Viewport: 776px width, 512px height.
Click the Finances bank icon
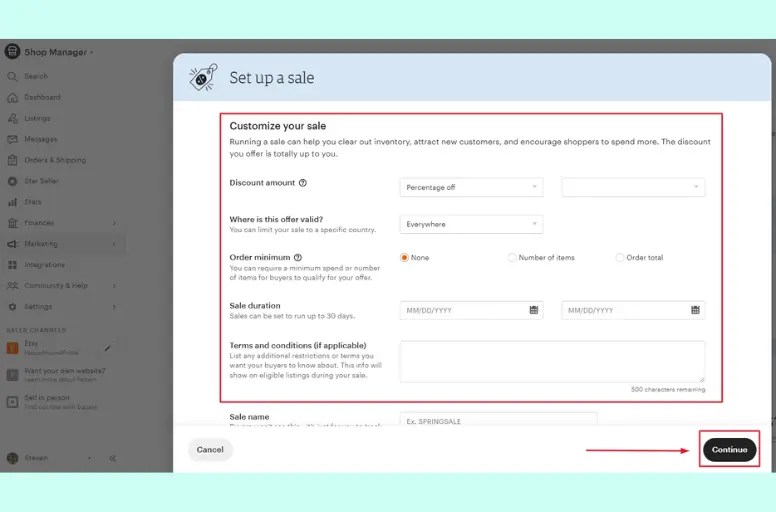coord(12,223)
